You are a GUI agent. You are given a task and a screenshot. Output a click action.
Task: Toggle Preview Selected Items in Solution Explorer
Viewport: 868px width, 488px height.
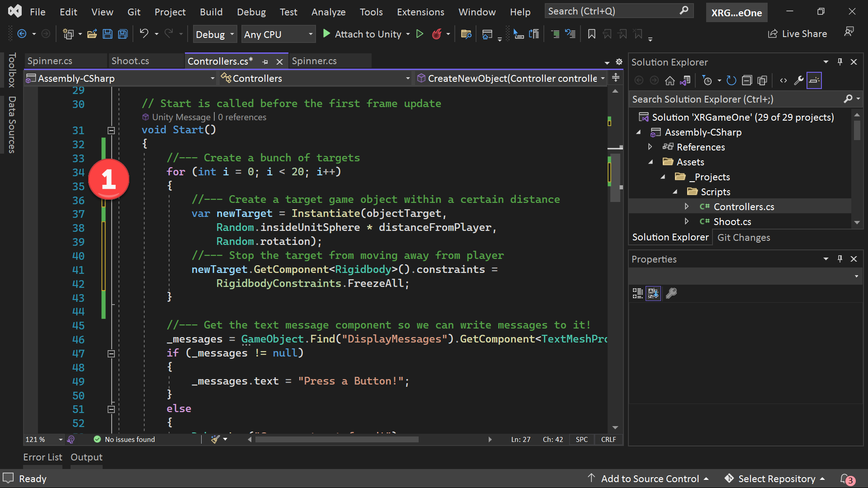pyautogui.click(x=814, y=80)
